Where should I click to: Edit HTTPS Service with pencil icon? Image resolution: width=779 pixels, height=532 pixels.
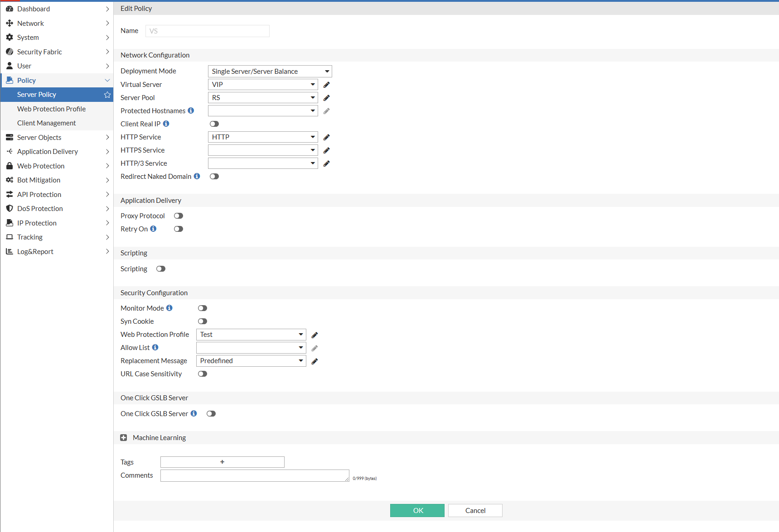click(x=327, y=150)
